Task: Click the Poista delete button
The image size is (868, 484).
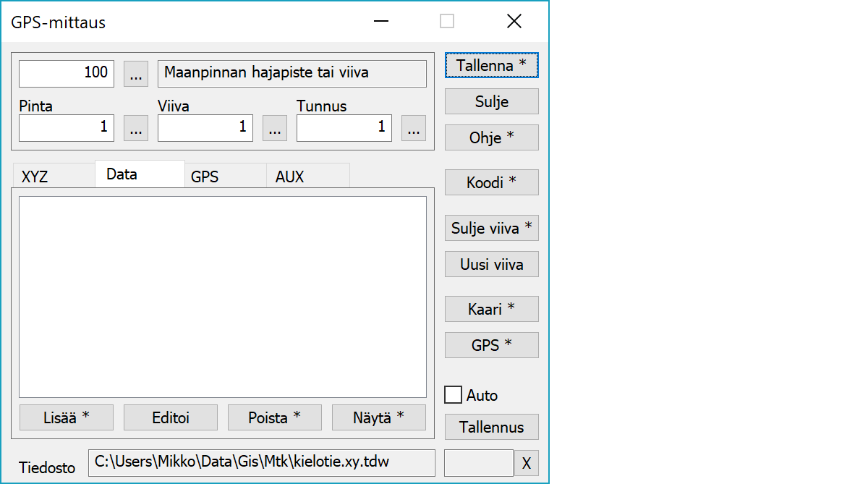Action: [x=274, y=417]
